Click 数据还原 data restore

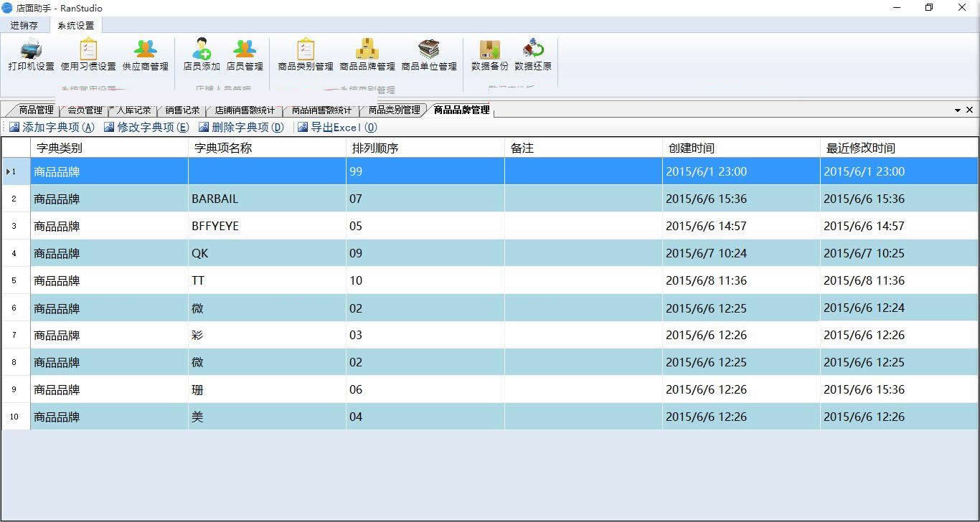coord(533,55)
